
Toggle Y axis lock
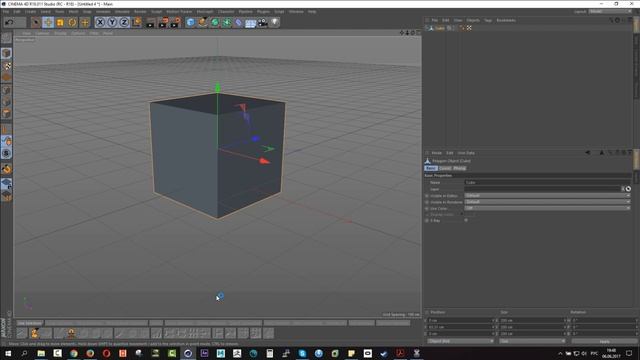tap(112, 22)
